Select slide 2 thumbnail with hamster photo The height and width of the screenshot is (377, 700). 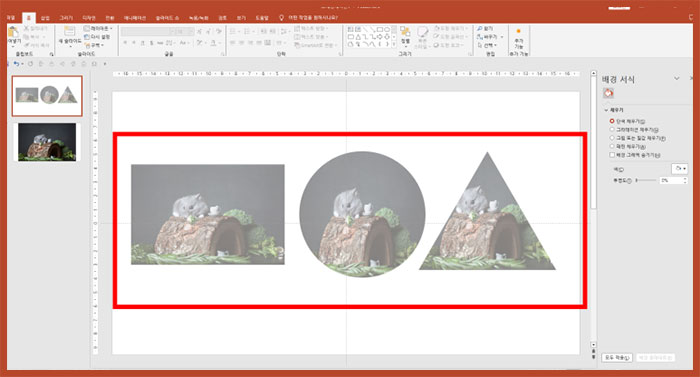point(47,142)
